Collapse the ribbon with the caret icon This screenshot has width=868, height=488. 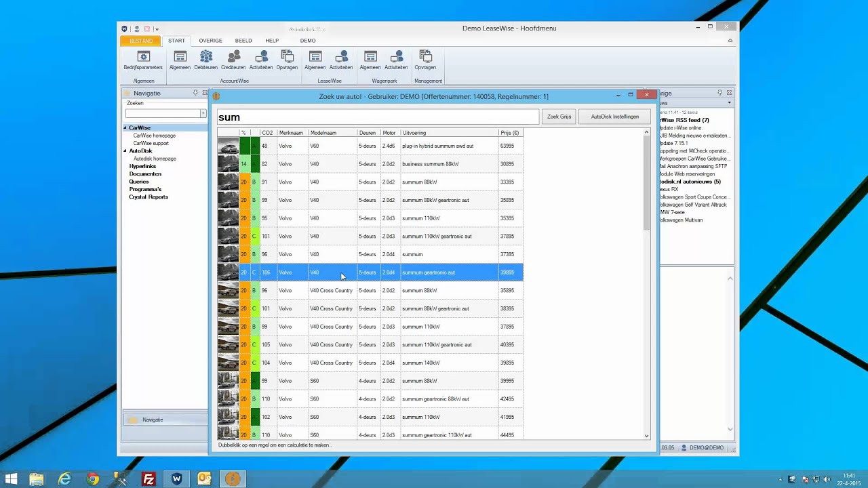pyautogui.click(x=730, y=41)
